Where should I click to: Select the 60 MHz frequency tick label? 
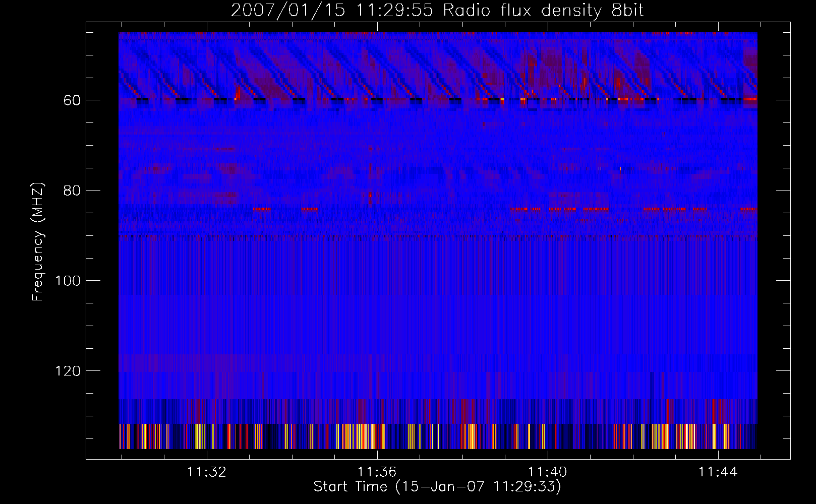pos(72,101)
